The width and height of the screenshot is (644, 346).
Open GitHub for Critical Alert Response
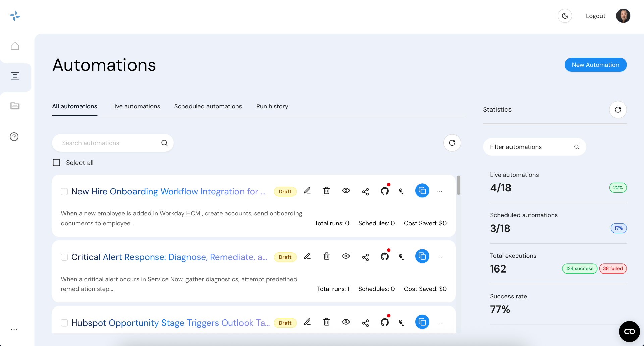point(385,257)
